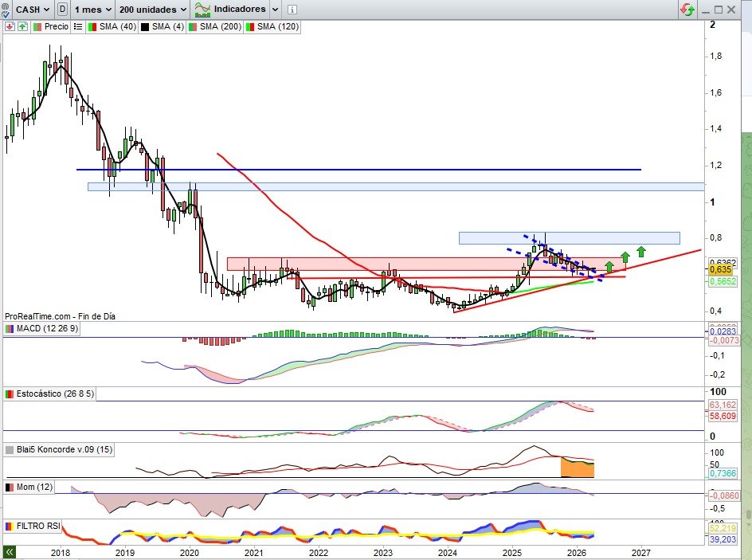The image size is (752, 560).
Task: Open the Indicadores panel
Action: [230, 9]
